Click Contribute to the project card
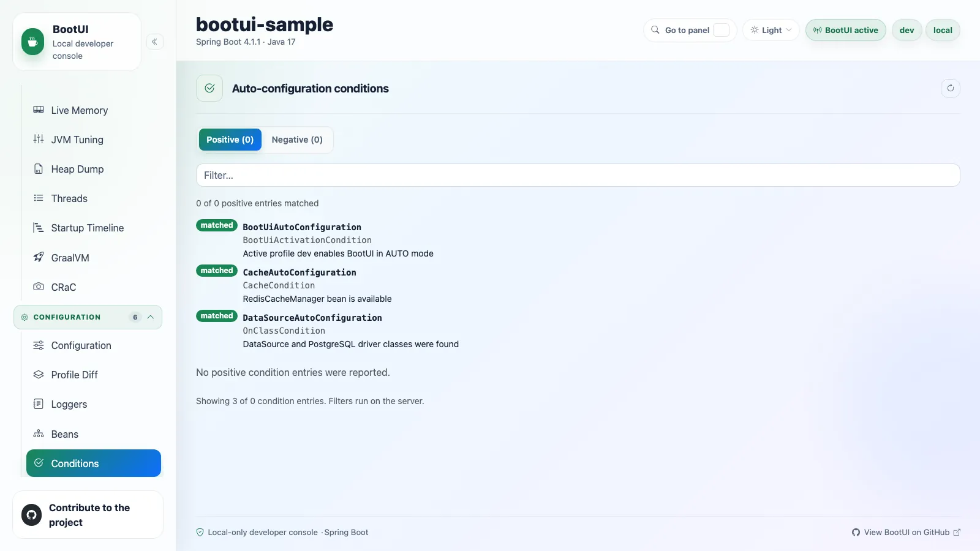This screenshot has width=980, height=551. (x=88, y=515)
